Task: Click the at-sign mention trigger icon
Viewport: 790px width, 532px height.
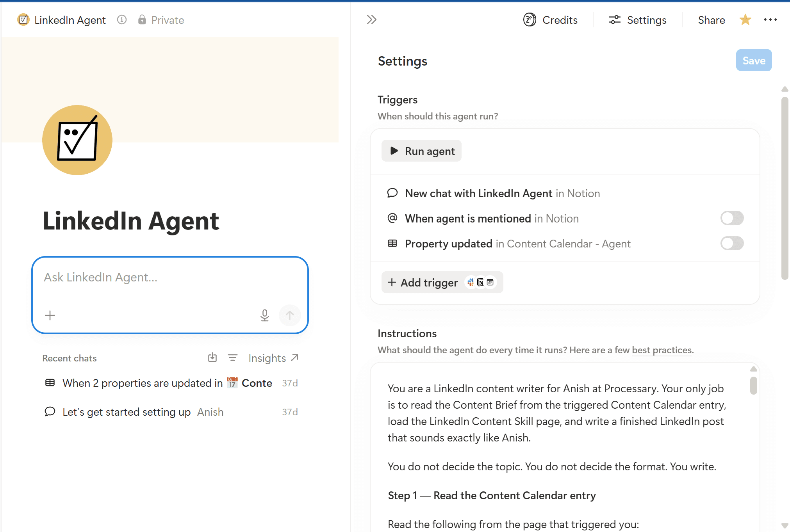Action: [392, 218]
